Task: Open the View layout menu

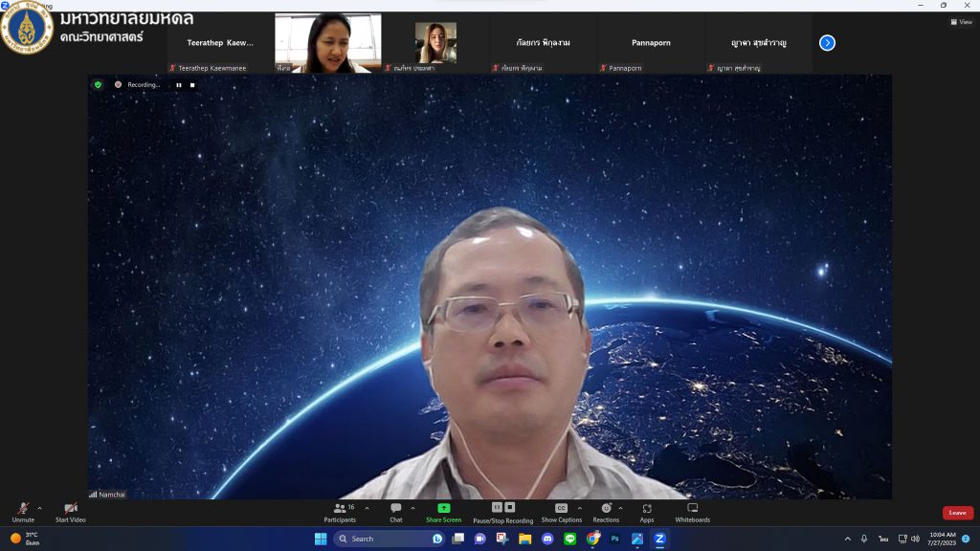Action: (x=961, y=22)
